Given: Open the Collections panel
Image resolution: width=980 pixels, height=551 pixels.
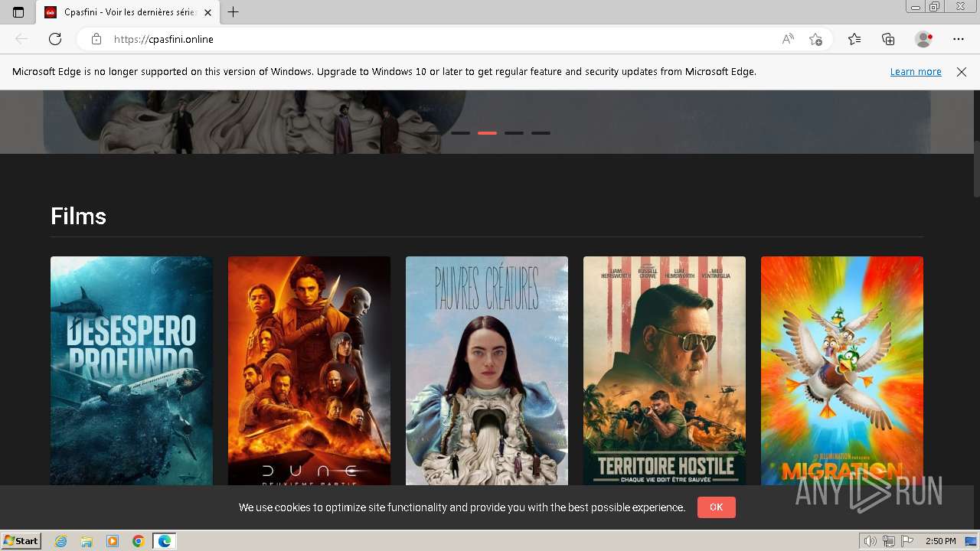Looking at the screenshot, I should (888, 39).
